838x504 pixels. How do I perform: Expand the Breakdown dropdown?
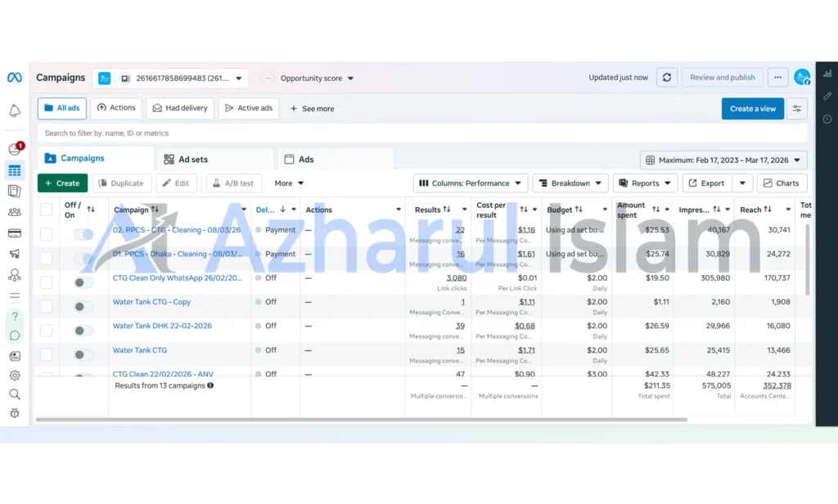570,183
